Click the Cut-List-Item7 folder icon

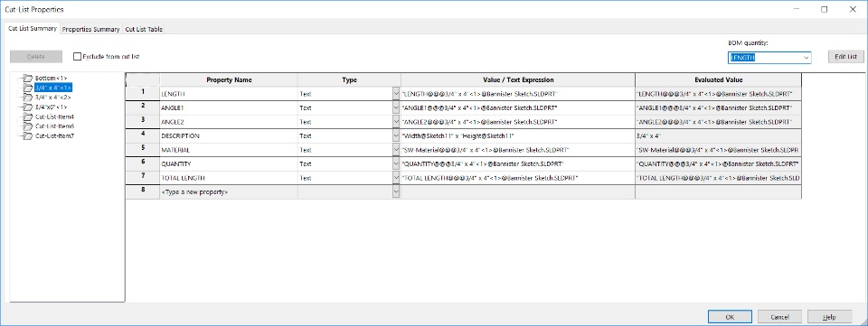click(28, 135)
